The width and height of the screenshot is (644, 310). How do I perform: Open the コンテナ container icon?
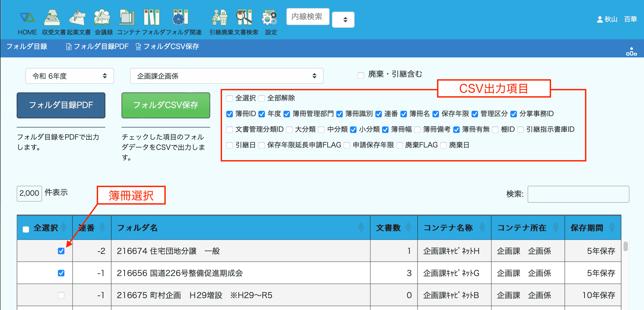[127, 18]
